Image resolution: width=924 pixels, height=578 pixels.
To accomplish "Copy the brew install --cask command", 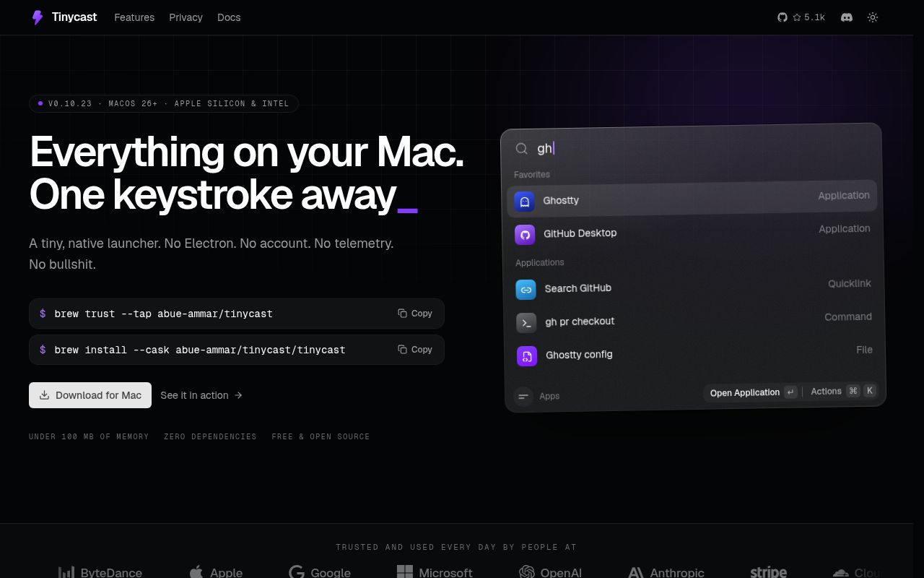I will click(x=415, y=350).
